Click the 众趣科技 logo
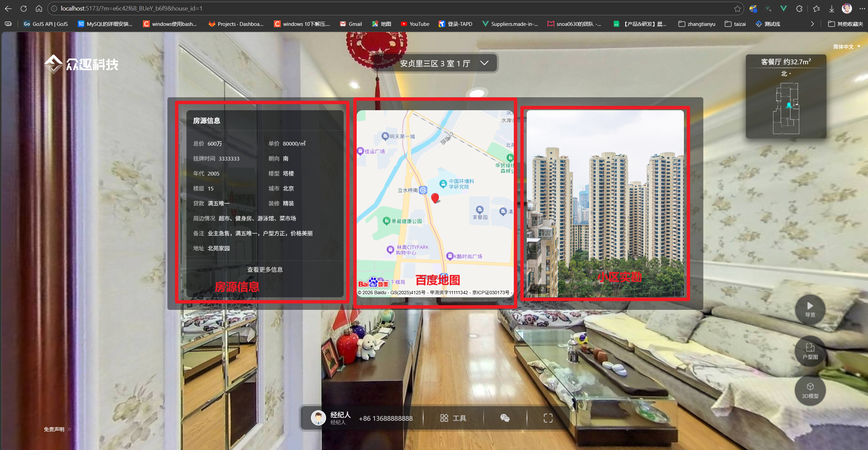The image size is (868, 450). (x=81, y=64)
